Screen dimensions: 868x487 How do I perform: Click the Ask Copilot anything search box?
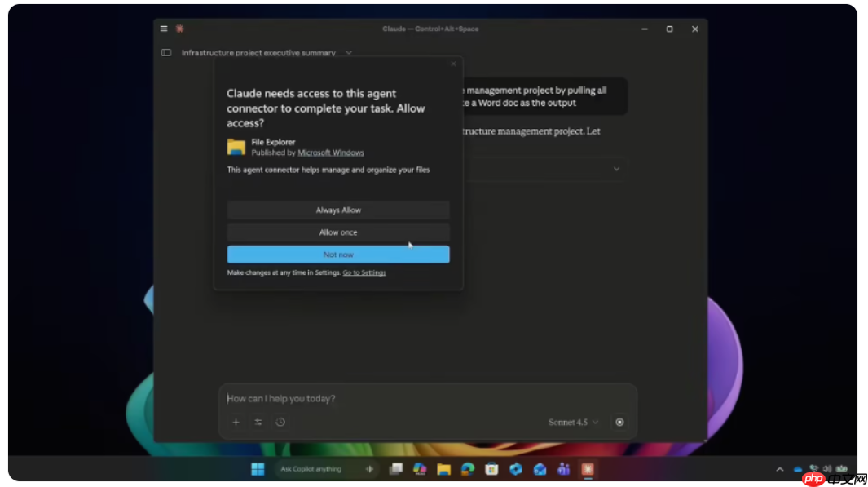click(318, 469)
